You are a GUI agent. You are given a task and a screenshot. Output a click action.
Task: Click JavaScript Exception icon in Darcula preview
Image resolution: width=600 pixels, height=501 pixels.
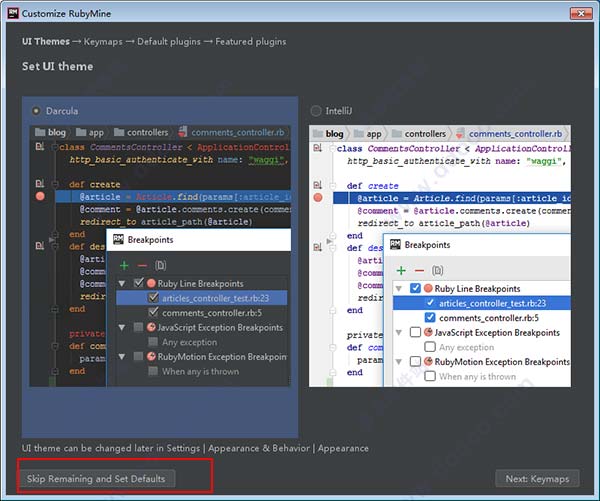coord(152,327)
